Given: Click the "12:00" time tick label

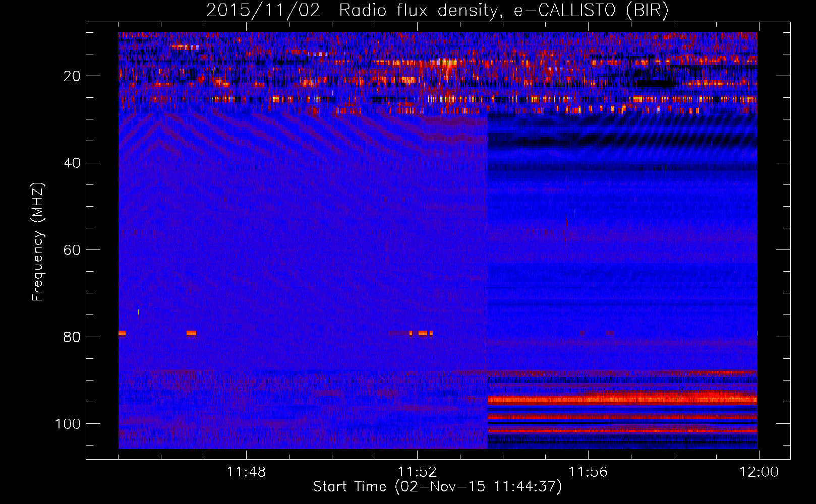Looking at the screenshot, I should pos(759,472).
